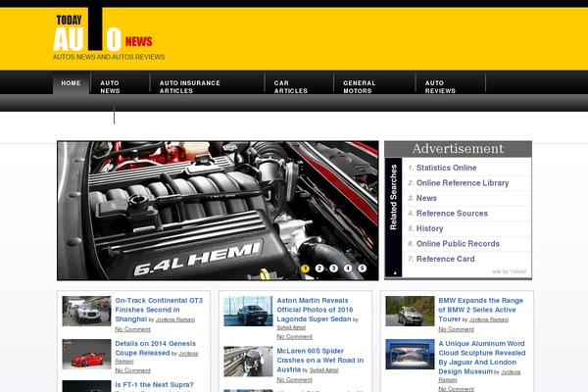Image resolution: width=588 pixels, height=392 pixels.
Task: Open BMW 2 Series Active Tourer thumbnail
Action: (410, 311)
